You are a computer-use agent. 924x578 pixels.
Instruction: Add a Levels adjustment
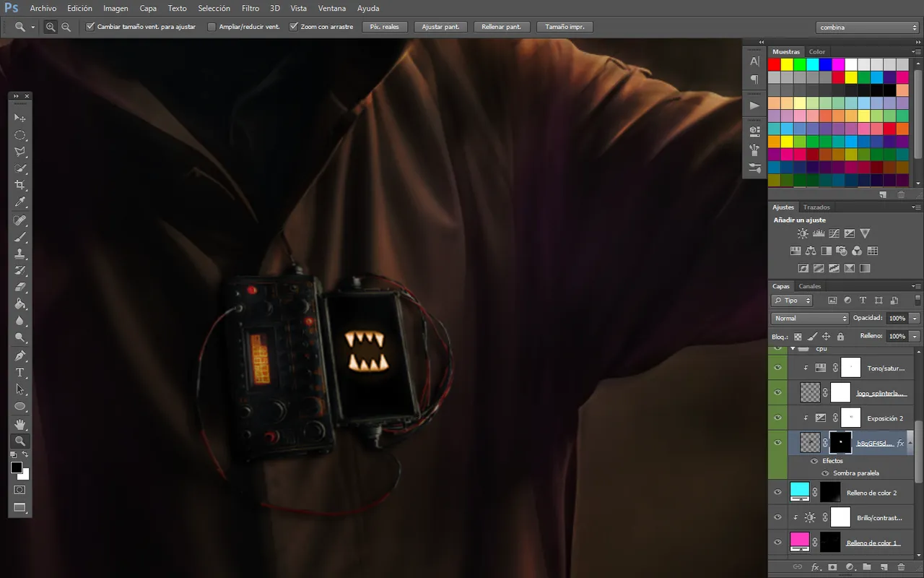819,233
